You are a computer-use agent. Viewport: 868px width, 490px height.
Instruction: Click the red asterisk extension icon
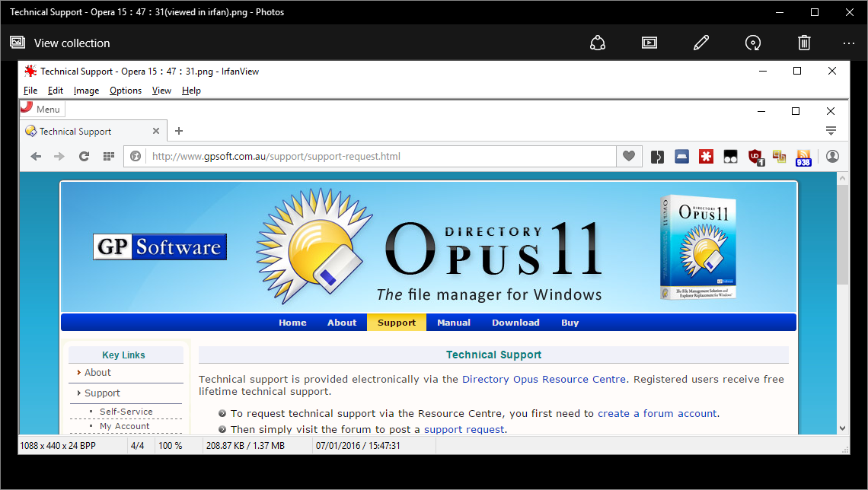[707, 157]
